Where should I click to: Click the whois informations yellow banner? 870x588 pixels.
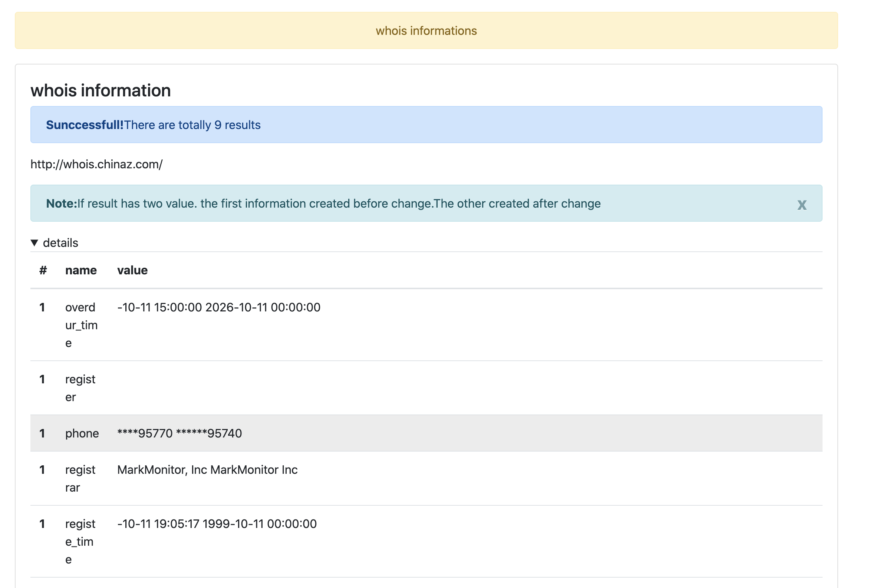pos(426,31)
